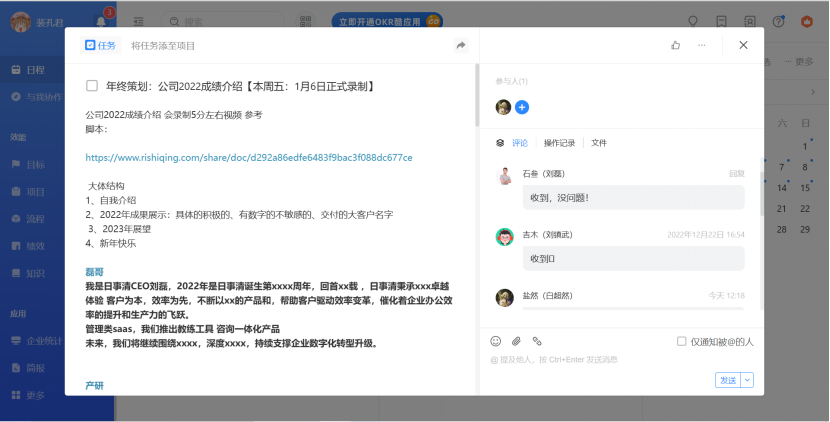Select date 22 in background calendar
830x422 pixels.
pyautogui.click(x=805, y=209)
